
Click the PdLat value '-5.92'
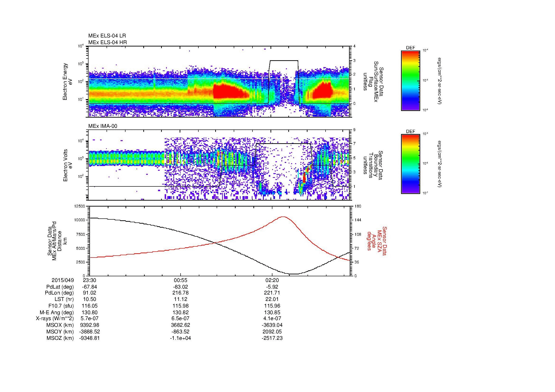point(272,287)
